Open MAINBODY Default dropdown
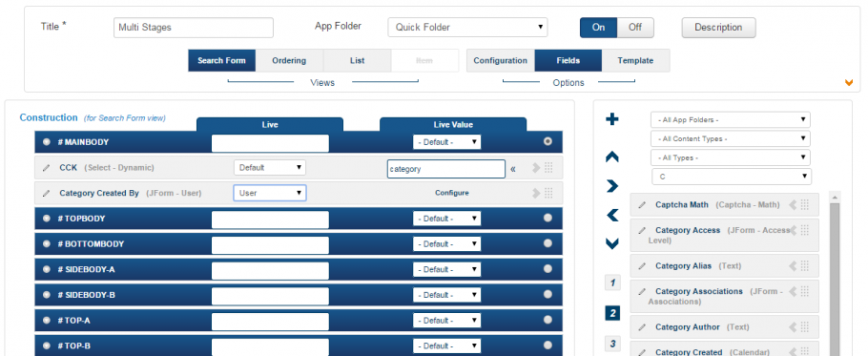 point(446,142)
